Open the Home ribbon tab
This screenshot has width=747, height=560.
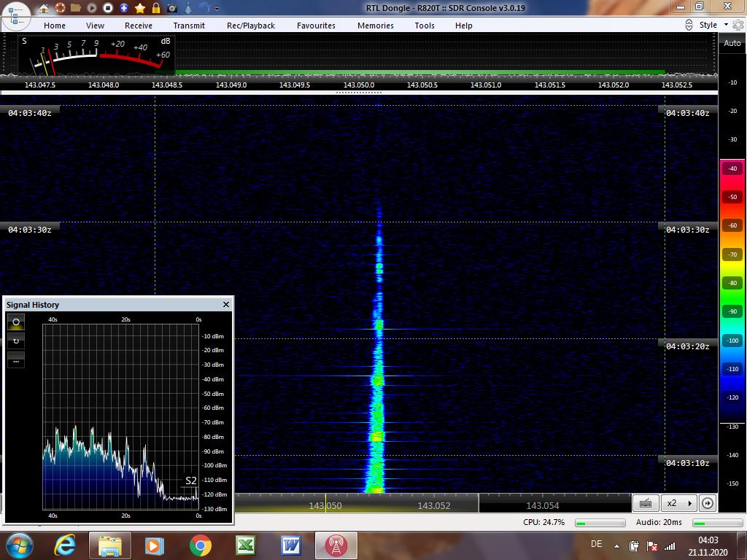(55, 26)
